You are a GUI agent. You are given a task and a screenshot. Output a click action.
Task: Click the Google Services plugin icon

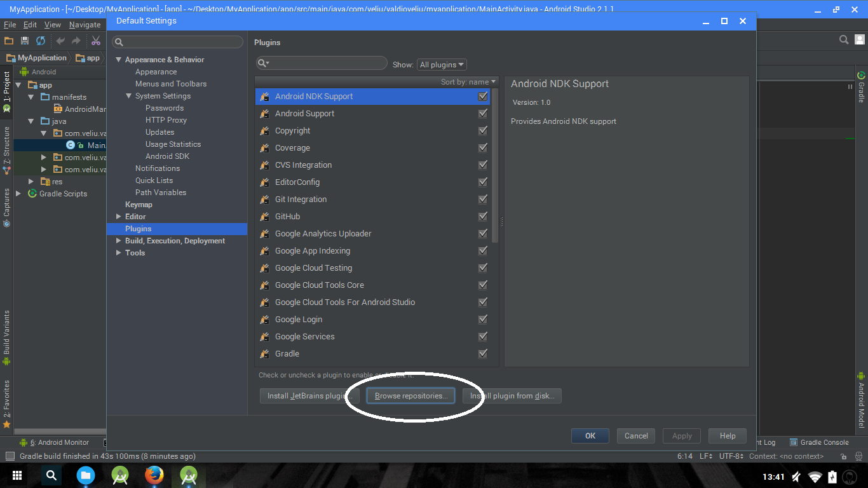click(264, 337)
